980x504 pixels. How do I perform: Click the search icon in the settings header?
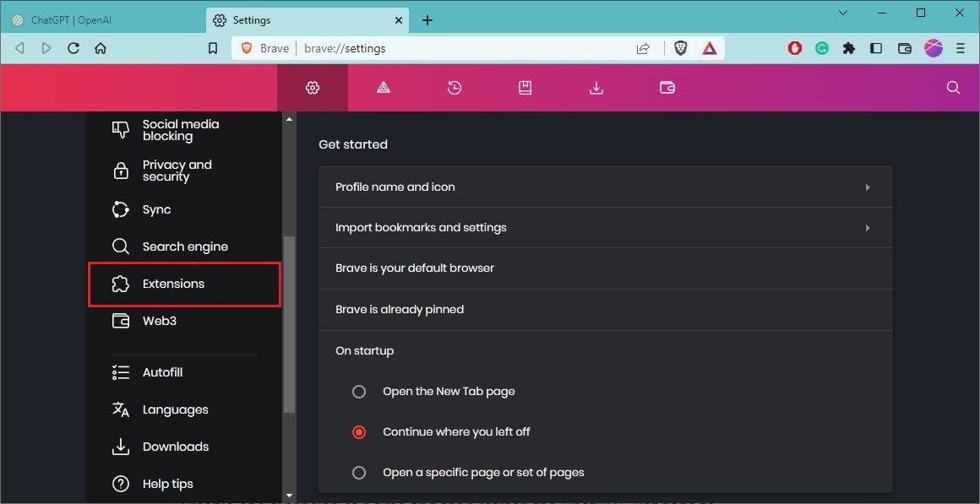(953, 87)
